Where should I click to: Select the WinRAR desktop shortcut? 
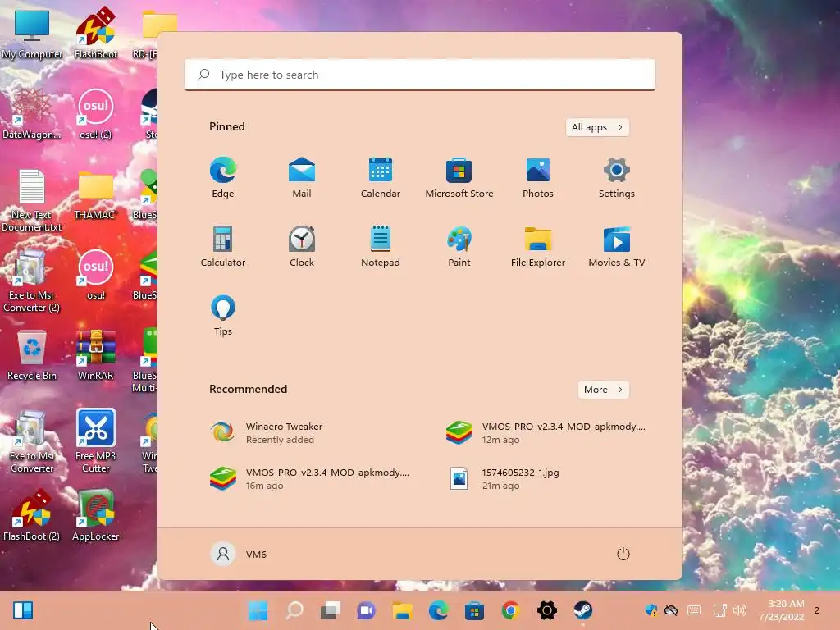(96, 355)
